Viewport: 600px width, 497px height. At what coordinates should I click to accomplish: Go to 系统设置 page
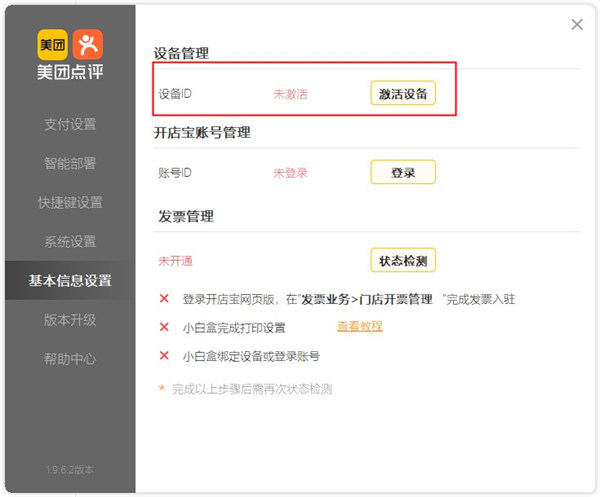coord(70,242)
